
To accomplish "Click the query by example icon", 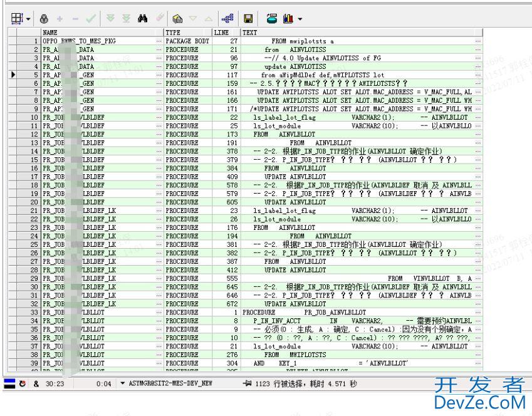I will [x=177, y=19].
